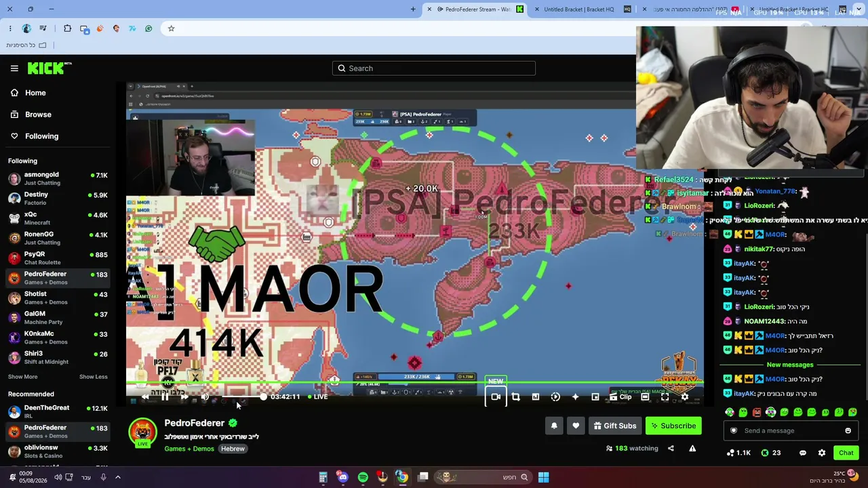The image size is (868, 488).
Task: Toggle picture-in-picture mode
Action: (595, 397)
